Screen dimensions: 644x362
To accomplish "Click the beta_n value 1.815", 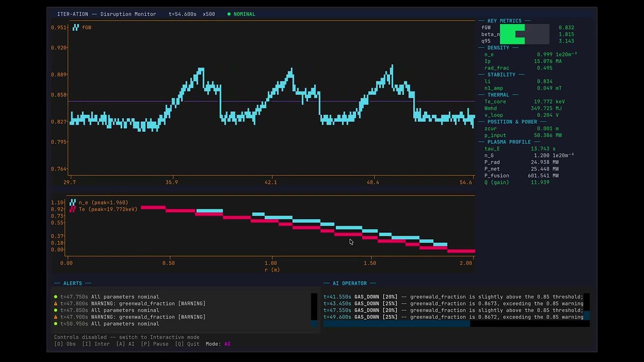I will (x=566, y=34).
